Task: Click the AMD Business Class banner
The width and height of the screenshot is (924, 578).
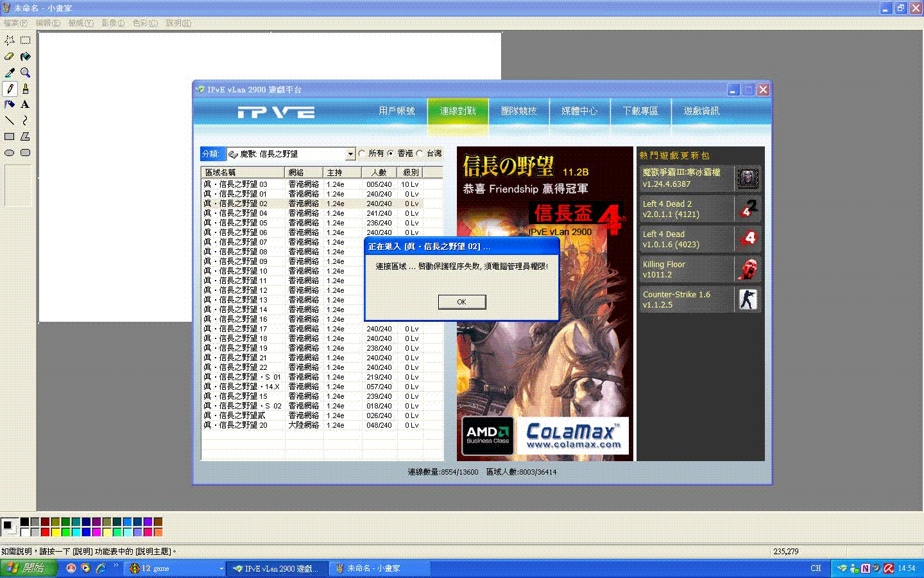Action: tap(488, 436)
